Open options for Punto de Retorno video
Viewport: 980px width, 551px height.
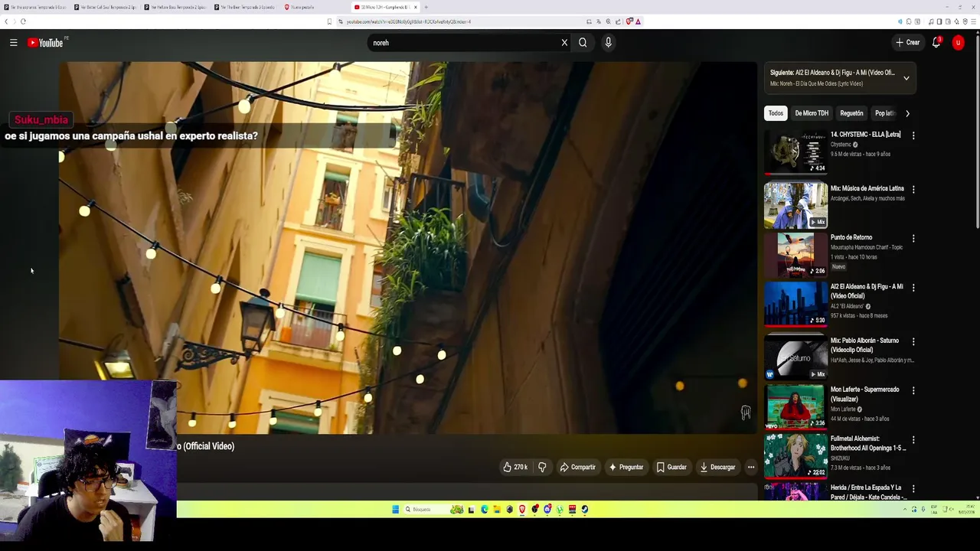click(913, 239)
